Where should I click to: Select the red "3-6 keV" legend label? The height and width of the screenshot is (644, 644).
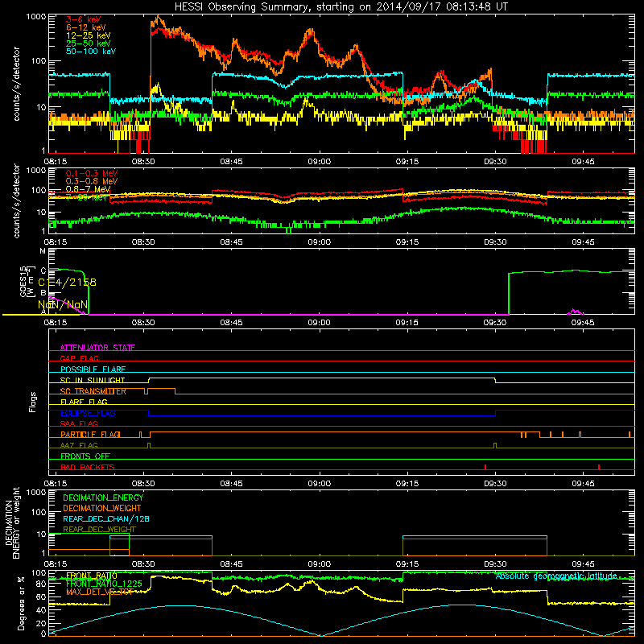click(84, 19)
